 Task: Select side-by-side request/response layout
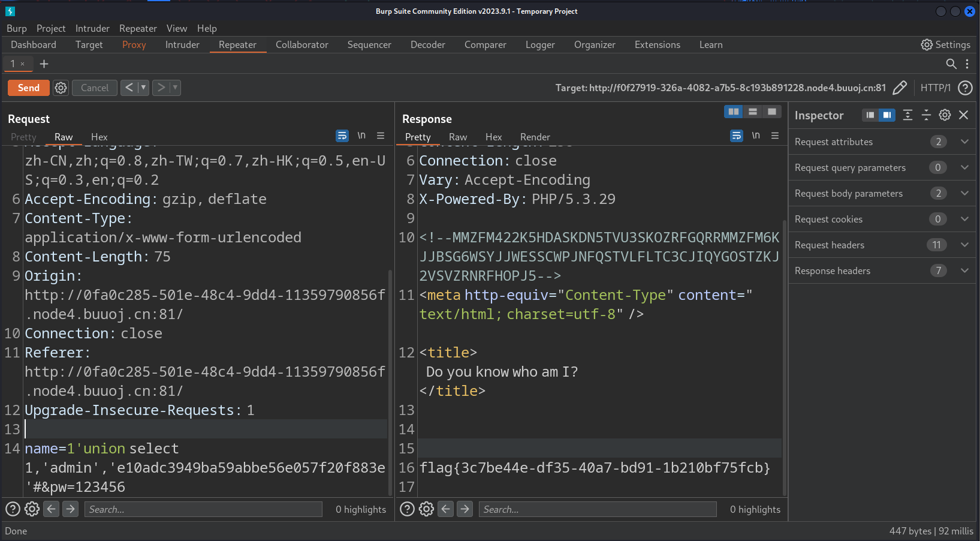pyautogui.click(x=733, y=112)
